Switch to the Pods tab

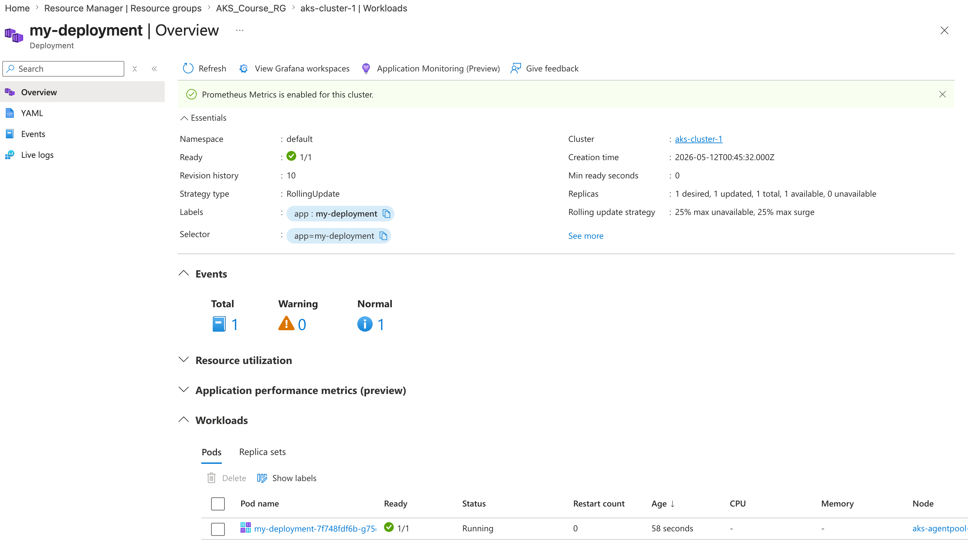click(x=211, y=452)
